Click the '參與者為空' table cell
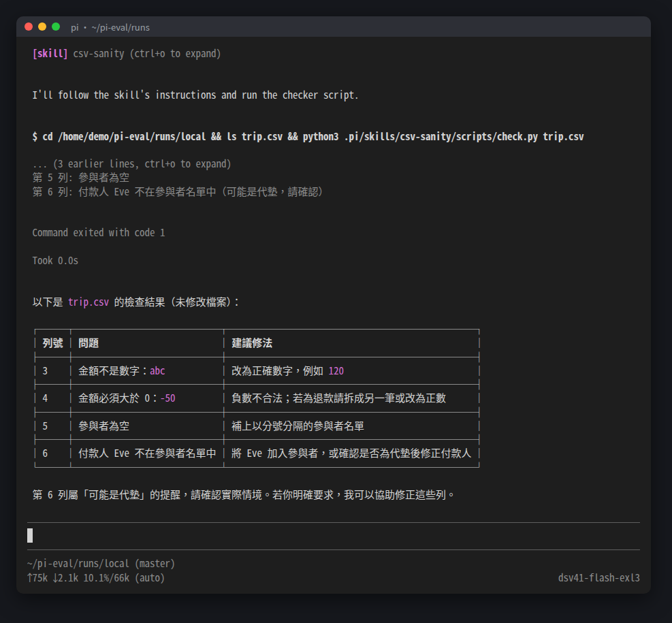This screenshot has width=672, height=623. click(103, 426)
